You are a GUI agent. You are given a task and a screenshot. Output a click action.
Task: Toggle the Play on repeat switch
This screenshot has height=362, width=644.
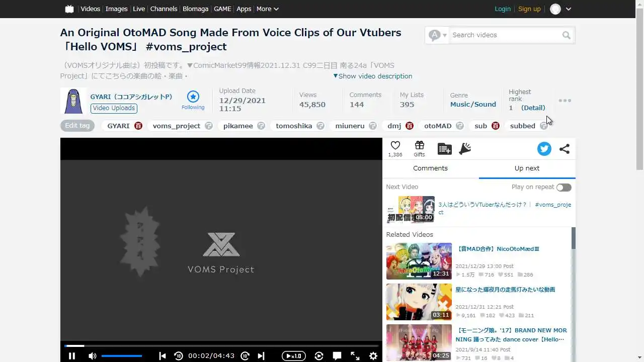click(563, 187)
